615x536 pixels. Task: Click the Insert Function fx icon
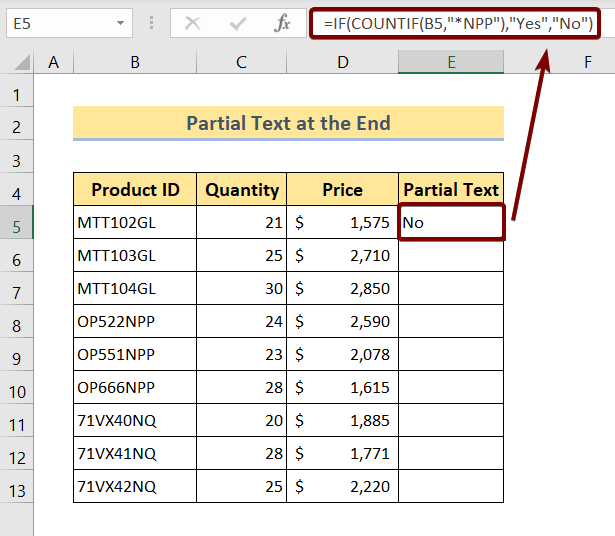coord(283,22)
